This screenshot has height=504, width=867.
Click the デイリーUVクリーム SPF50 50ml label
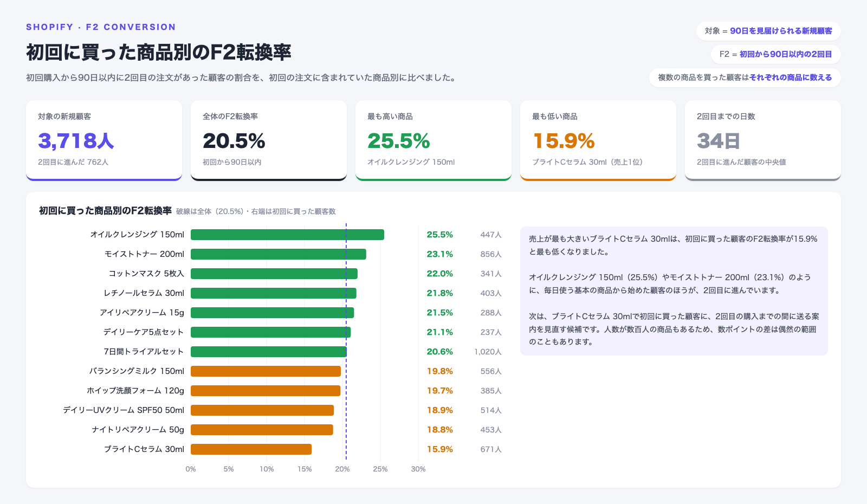[x=124, y=410]
